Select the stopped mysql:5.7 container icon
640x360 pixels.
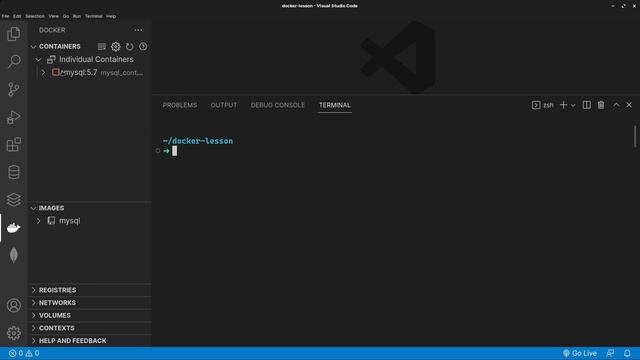56,72
